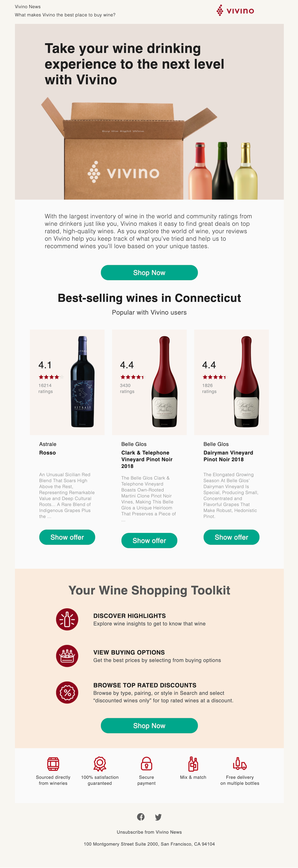Open Unsubscribe from Vivino News link

[x=149, y=832]
